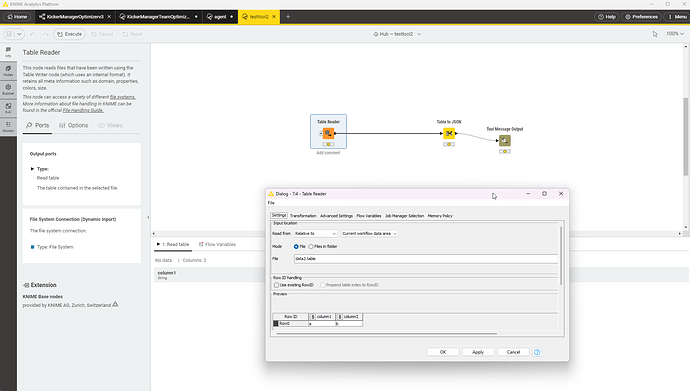Click the canvas vertical scrollbar
The width and height of the screenshot is (690, 391).
685,136
